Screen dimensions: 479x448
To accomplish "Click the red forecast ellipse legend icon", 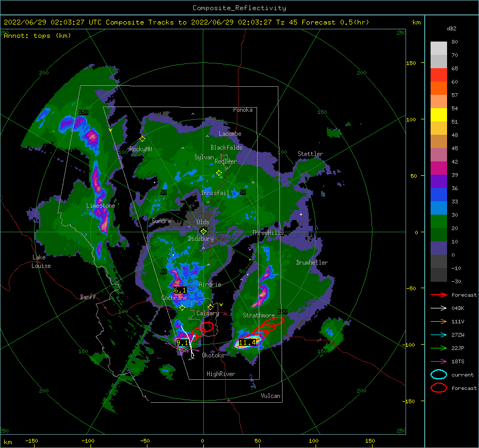I will pyautogui.click(x=439, y=388).
